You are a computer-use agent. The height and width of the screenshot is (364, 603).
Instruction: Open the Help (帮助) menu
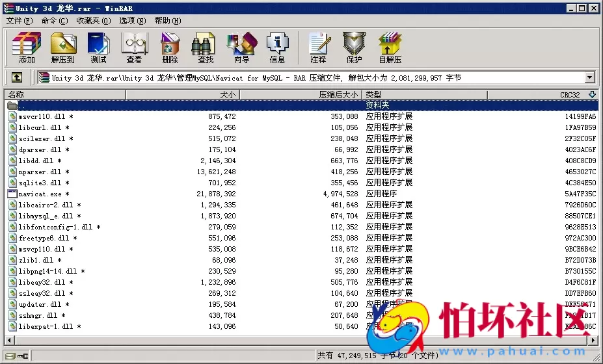[x=168, y=21]
